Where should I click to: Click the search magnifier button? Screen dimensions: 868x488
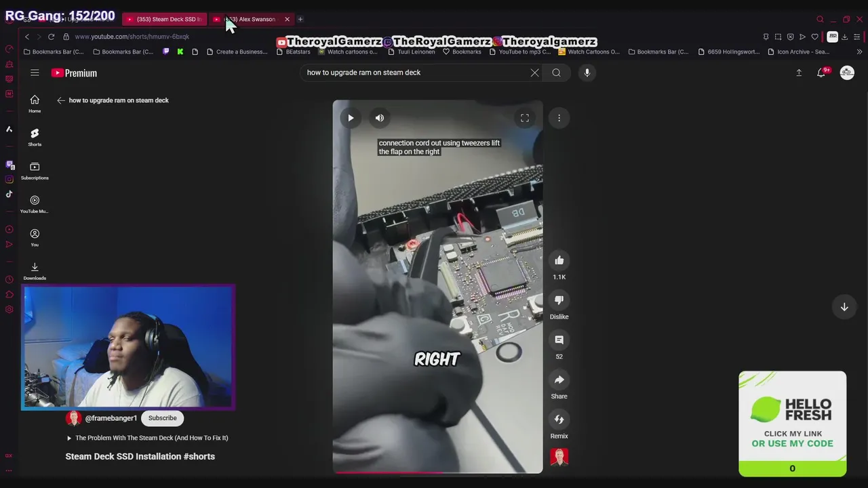556,73
